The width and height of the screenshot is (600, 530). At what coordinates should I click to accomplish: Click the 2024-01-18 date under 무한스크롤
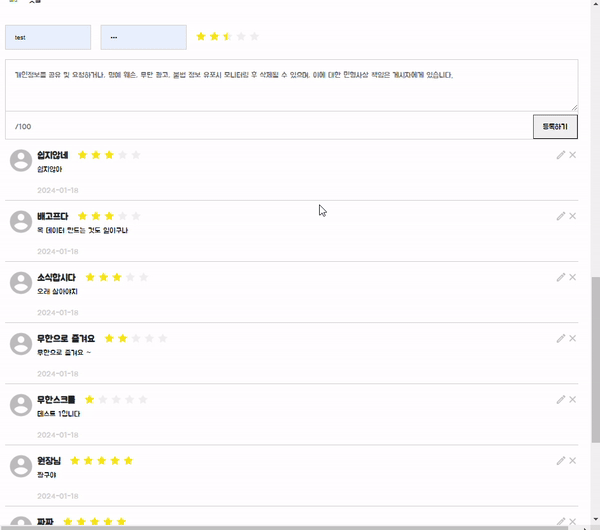[x=58, y=435]
